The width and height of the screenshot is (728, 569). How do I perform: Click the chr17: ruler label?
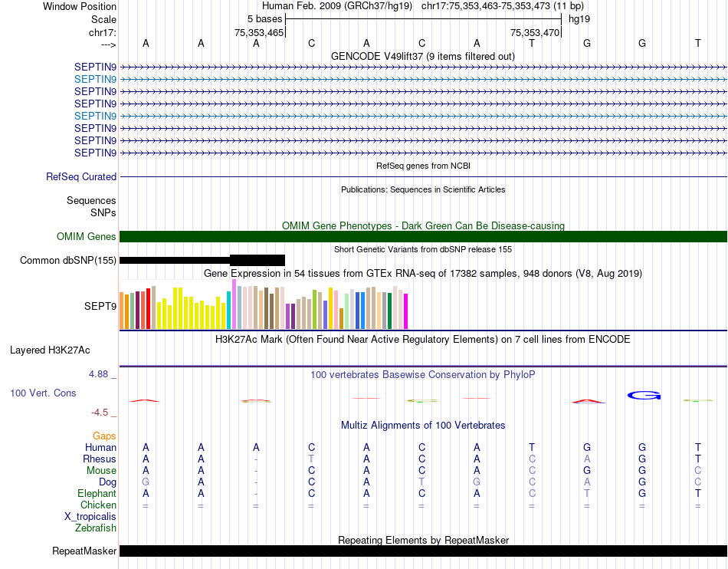[x=102, y=32]
